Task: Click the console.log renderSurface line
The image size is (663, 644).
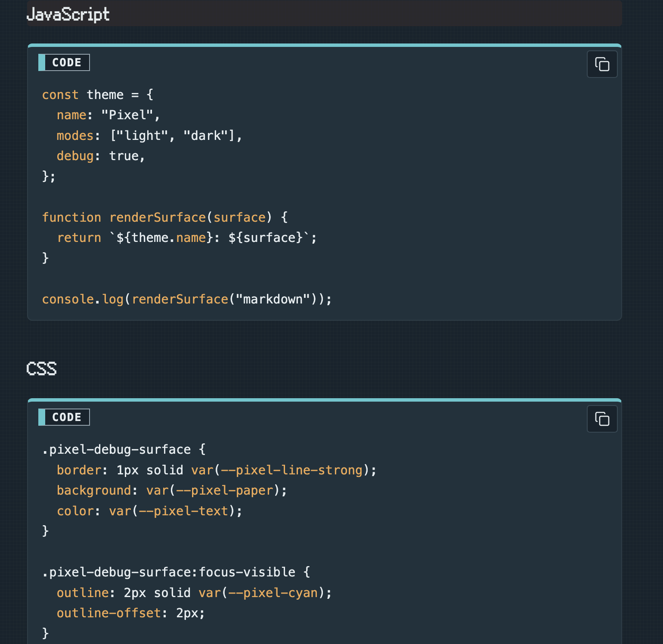Action: pos(187,299)
